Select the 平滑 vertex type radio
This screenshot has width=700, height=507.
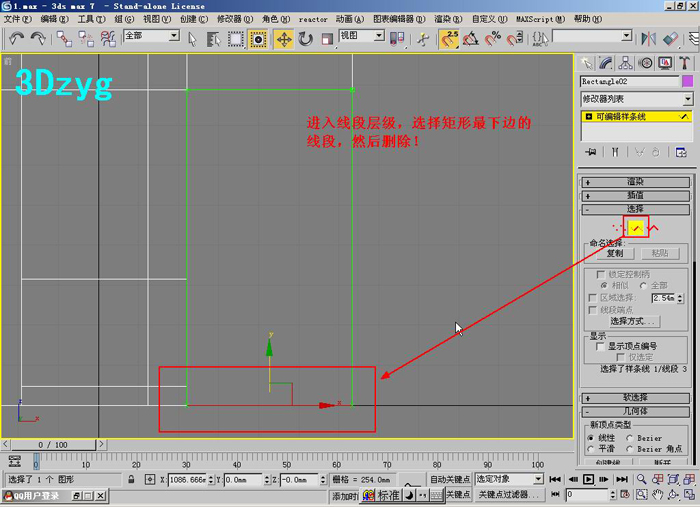[x=591, y=449]
